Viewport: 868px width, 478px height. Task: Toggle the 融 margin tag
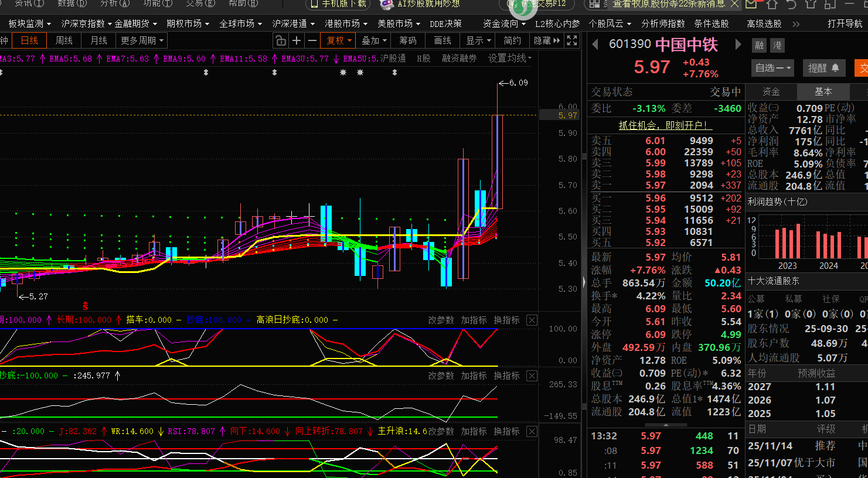point(760,45)
